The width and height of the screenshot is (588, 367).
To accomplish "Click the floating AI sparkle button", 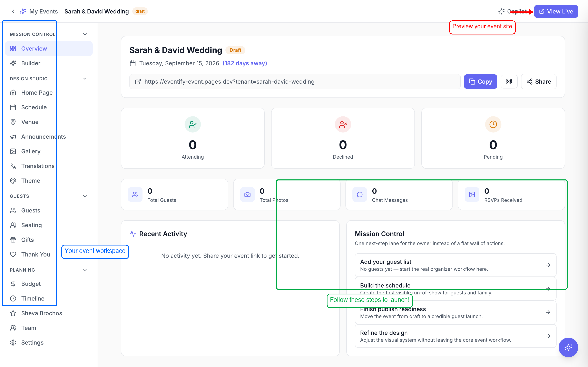I will 568,347.
